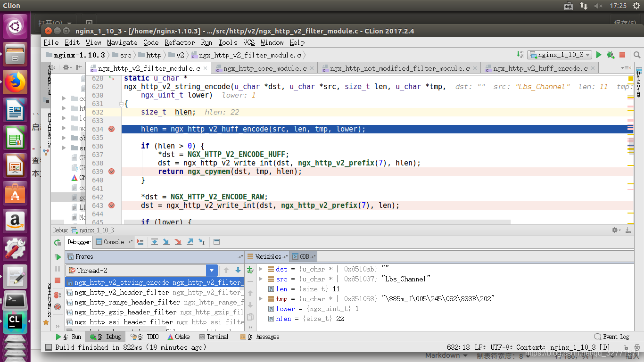
Task: Open nginx_1_10_3 run configuration dropdown
Action: pyautogui.click(x=560, y=55)
